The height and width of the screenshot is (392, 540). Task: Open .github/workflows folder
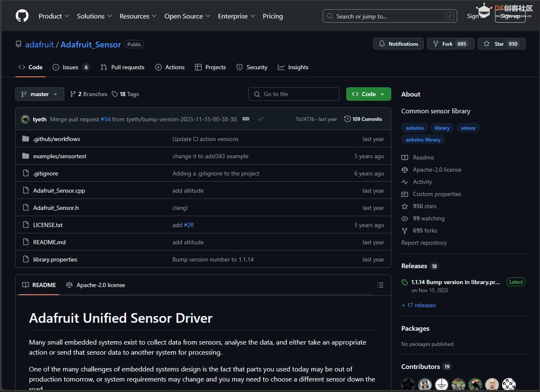pos(56,139)
